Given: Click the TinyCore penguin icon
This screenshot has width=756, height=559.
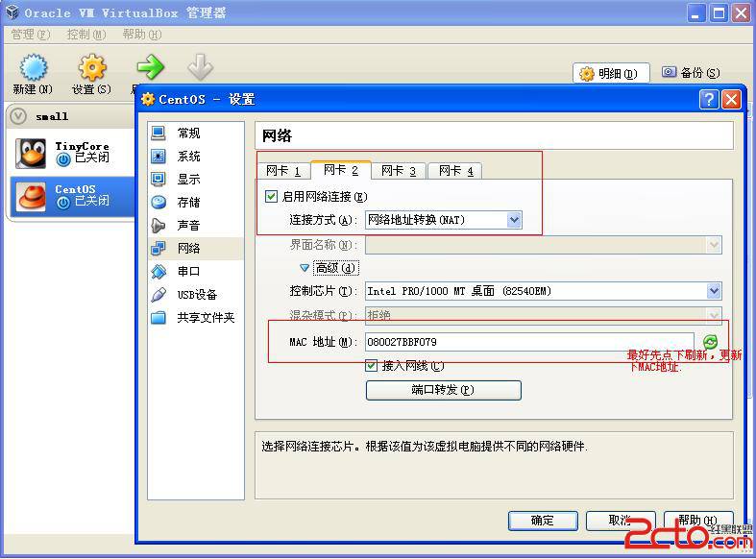Looking at the screenshot, I should 31,154.
